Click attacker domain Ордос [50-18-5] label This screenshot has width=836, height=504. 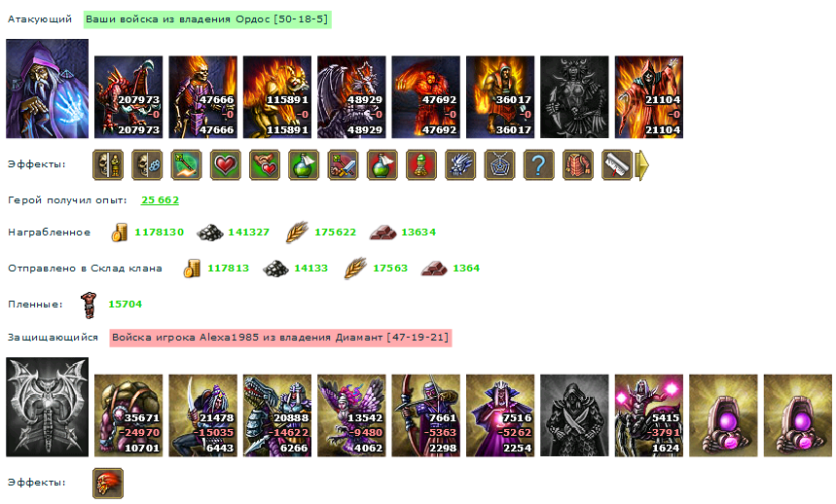pos(207,19)
